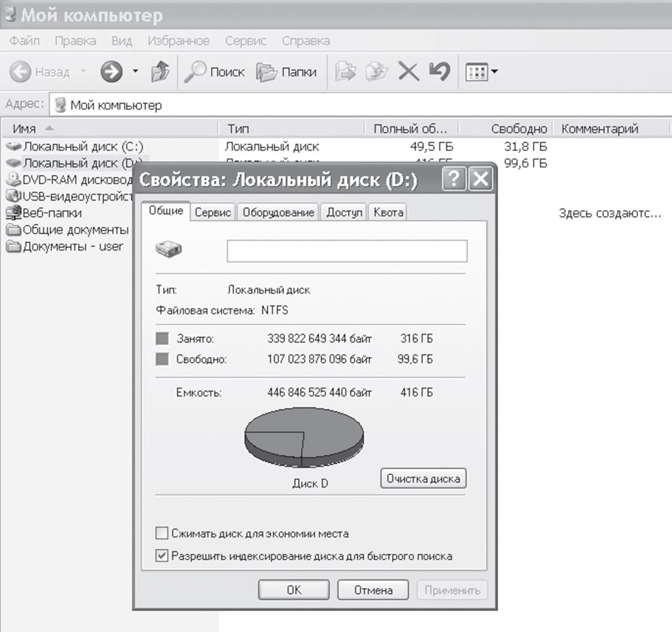Switch to the Сервис tab
672x632 pixels.
[x=212, y=213]
